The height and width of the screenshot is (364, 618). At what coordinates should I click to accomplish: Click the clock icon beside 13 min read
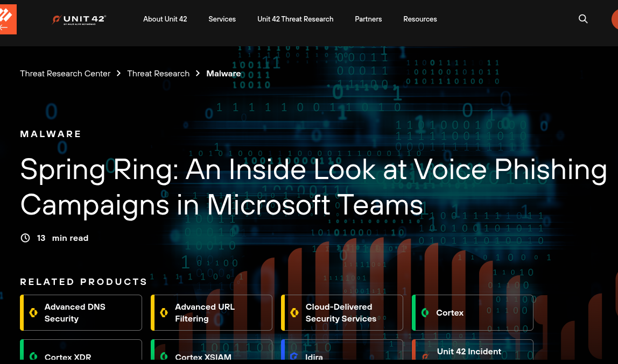pyautogui.click(x=25, y=238)
